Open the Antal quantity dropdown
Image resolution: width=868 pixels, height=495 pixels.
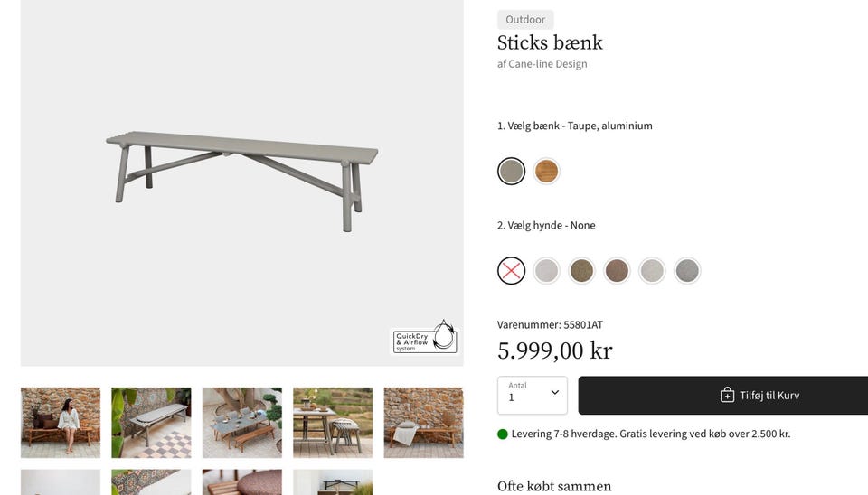pyautogui.click(x=532, y=395)
